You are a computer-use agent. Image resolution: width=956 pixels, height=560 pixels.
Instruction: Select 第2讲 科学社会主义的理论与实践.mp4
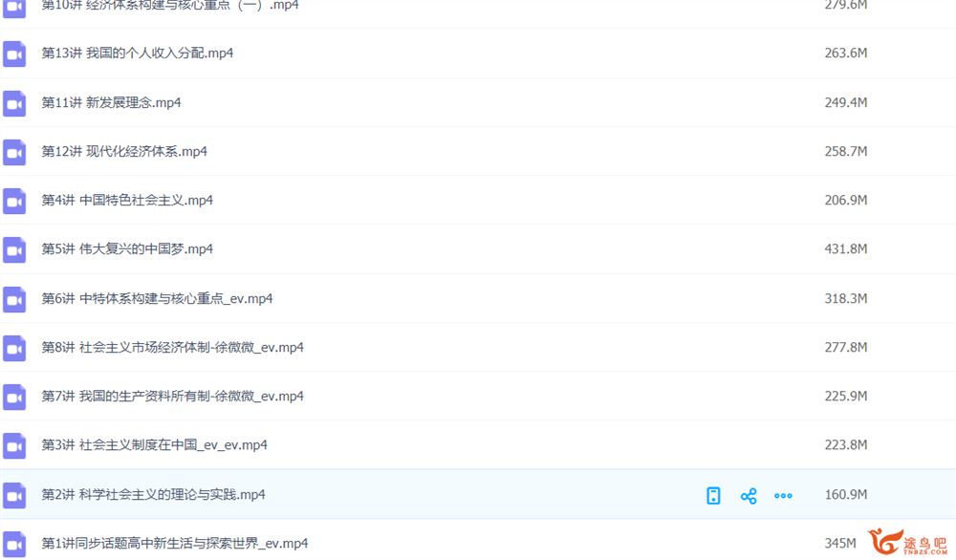(154, 494)
